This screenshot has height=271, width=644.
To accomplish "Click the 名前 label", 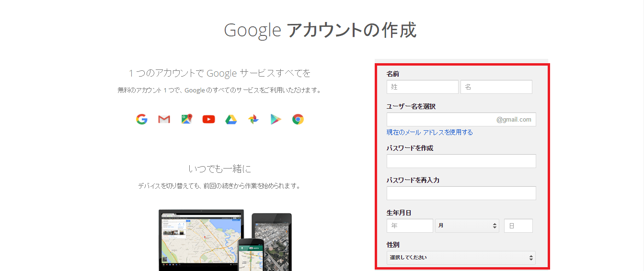I will click(x=393, y=74).
